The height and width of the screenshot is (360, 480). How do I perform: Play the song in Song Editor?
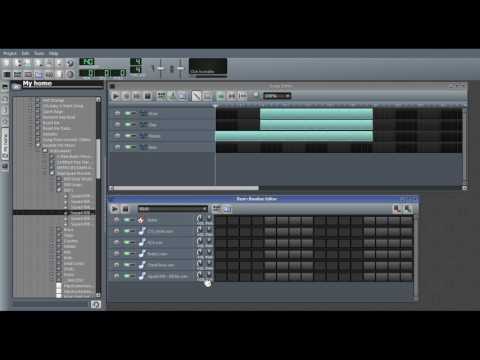click(x=115, y=96)
